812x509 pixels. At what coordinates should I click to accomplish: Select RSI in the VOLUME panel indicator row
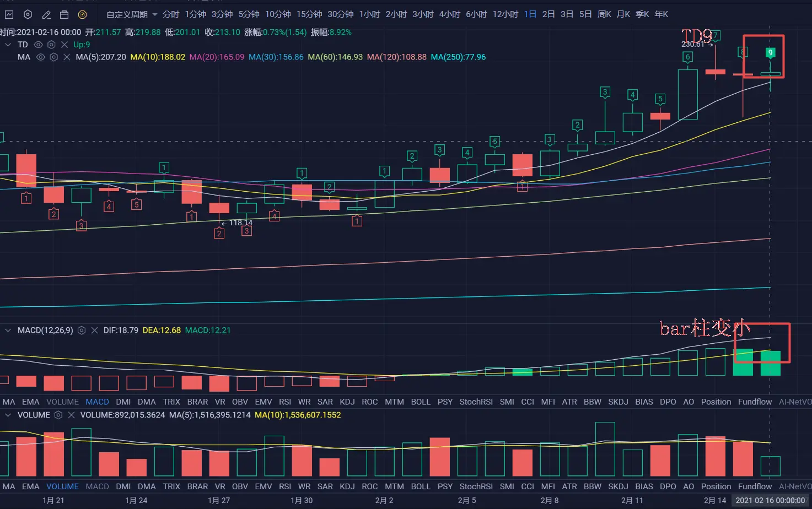tap(285, 487)
